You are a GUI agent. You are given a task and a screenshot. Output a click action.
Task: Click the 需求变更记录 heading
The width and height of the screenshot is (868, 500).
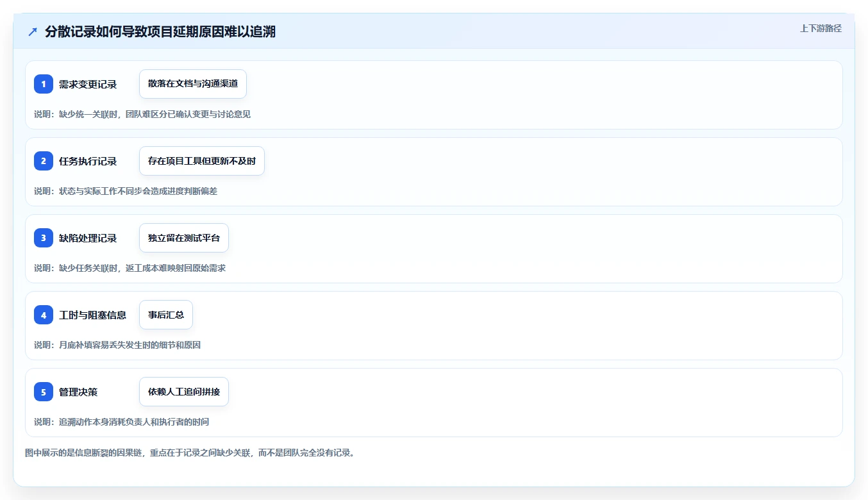tap(88, 84)
